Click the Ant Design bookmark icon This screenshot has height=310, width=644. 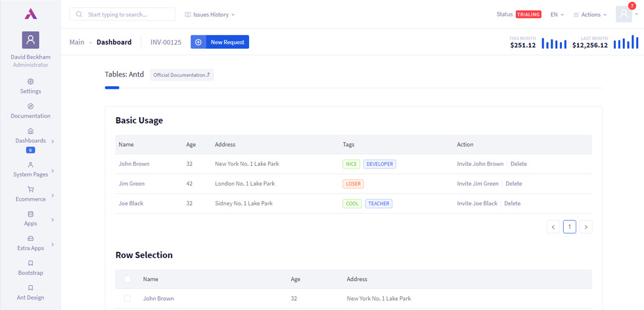pyautogui.click(x=30, y=288)
